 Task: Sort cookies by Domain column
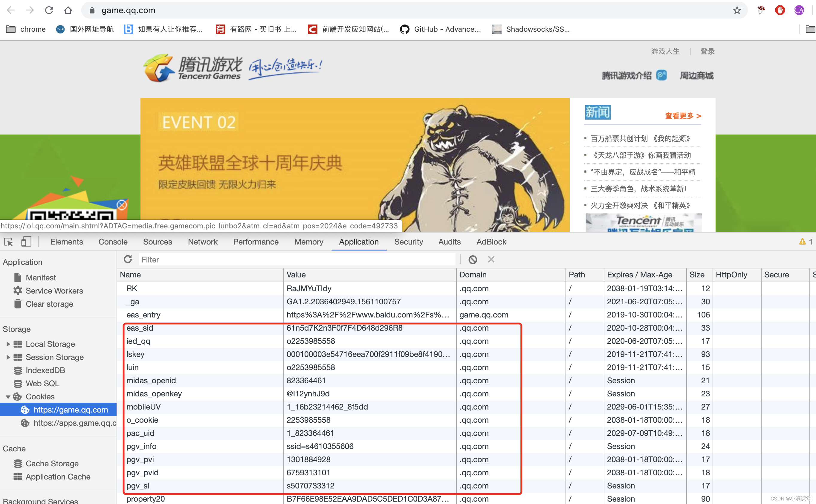[x=511, y=275]
